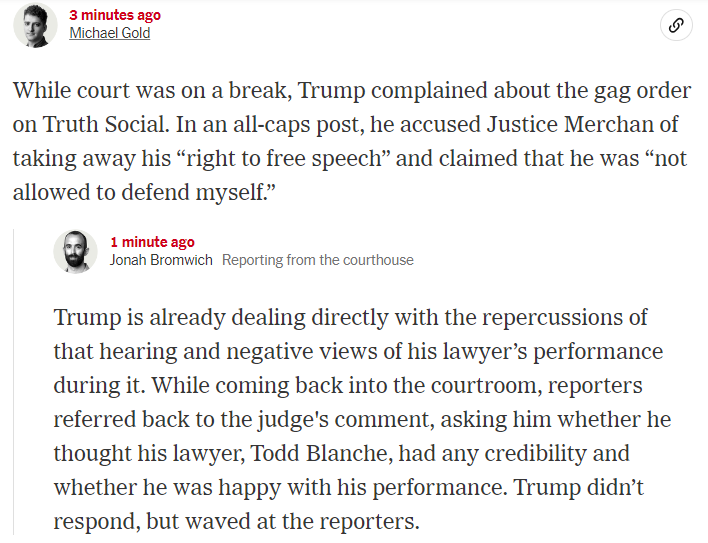Click the name "Todd Blanche" in the reply
This screenshot has height=543, width=708.
click(321, 453)
